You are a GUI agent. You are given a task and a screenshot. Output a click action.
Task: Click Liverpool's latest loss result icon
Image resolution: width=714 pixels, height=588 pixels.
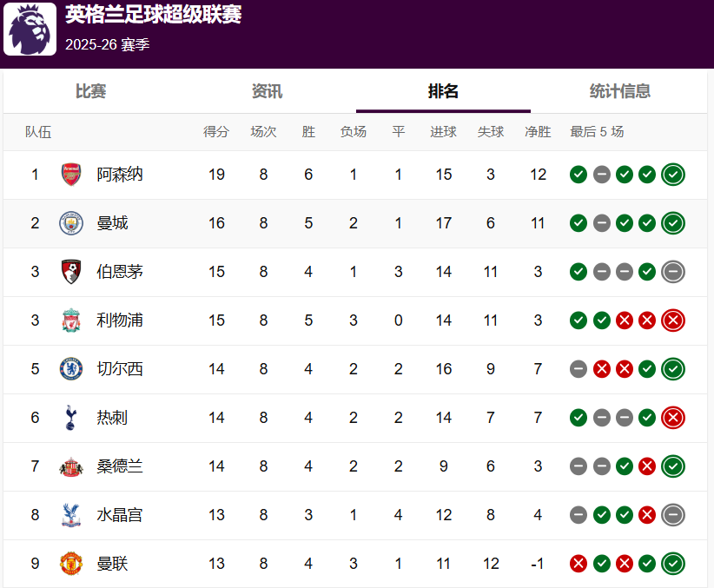672,320
